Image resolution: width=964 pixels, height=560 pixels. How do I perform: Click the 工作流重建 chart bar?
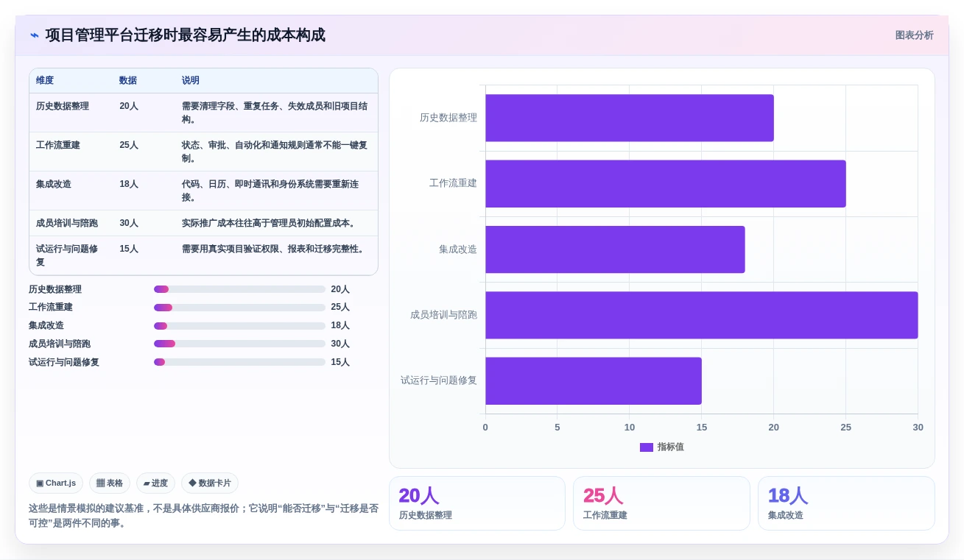click(666, 183)
